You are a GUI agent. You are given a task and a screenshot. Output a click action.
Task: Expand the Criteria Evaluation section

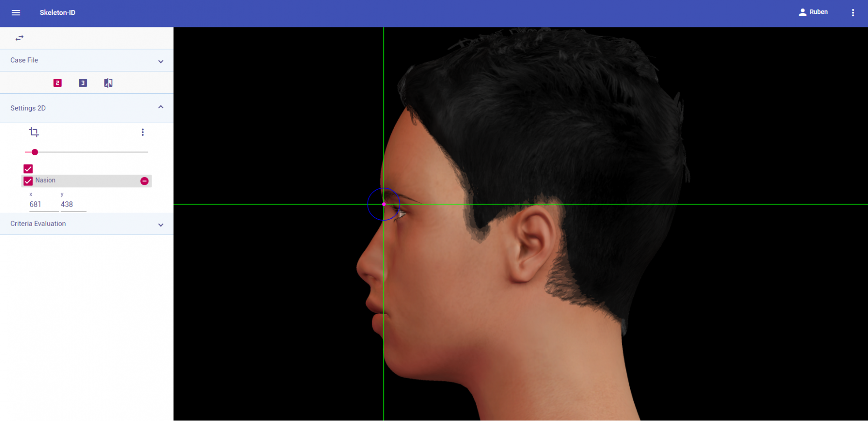click(160, 224)
